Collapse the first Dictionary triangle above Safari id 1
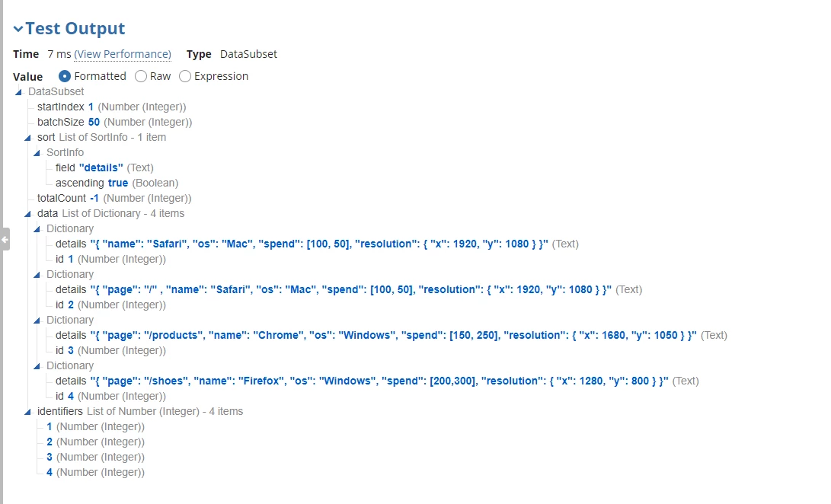The image size is (831, 504). point(37,229)
